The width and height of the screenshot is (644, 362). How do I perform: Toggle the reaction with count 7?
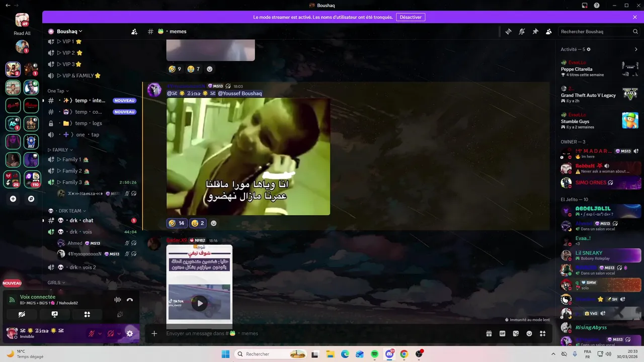[x=194, y=69]
